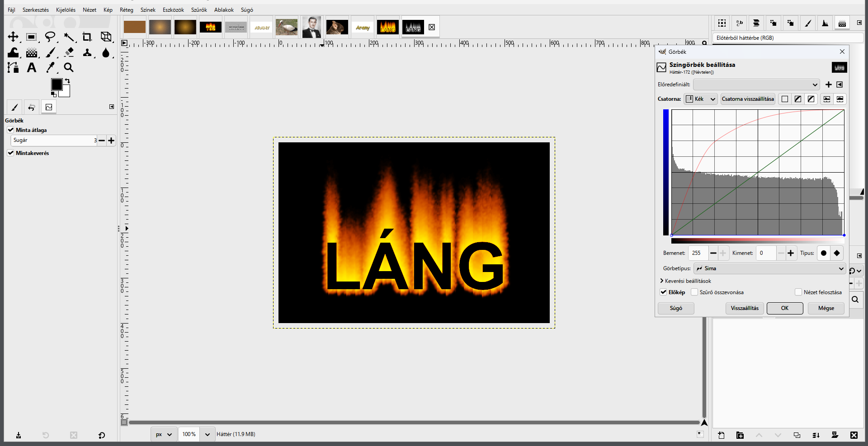This screenshot has width=868, height=446.
Task: Select the Paths tool
Action: tap(13, 68)
